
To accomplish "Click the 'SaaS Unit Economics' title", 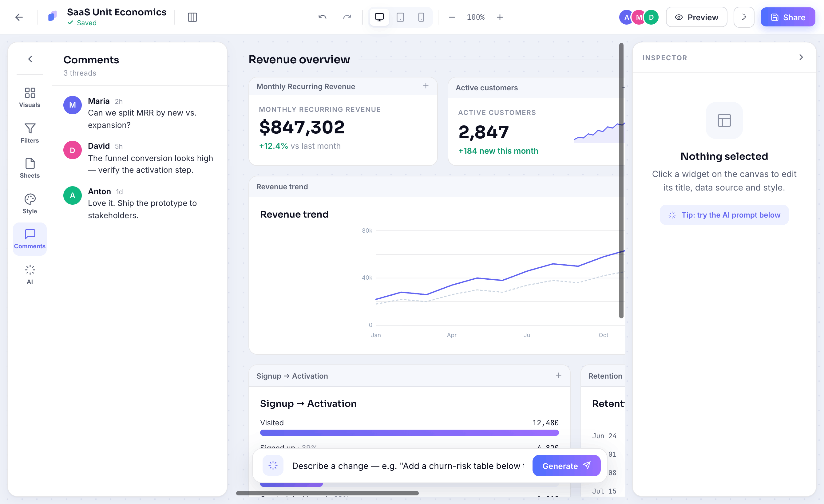I will 117,12.
